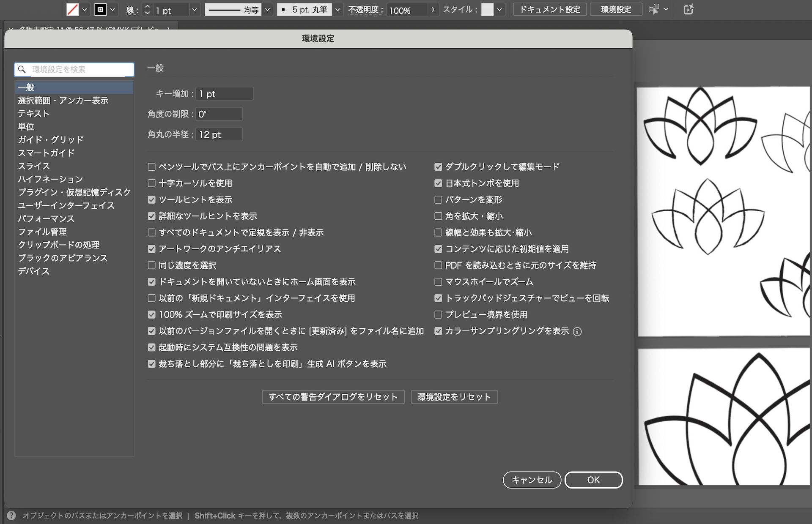Click the すべての警告ダイアログをリセット button
Viewport: 812px width, 524px height.
[333, 397]
